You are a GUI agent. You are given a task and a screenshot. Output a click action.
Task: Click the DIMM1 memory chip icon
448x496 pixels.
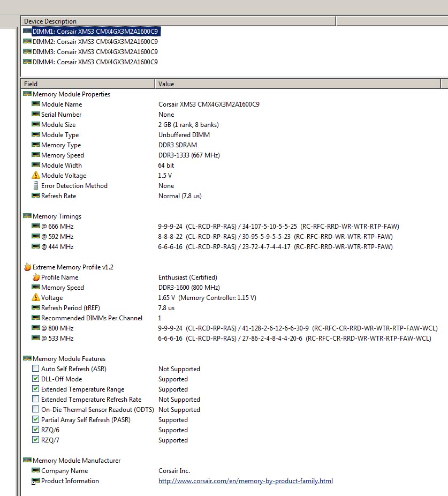tap(27, 31)
